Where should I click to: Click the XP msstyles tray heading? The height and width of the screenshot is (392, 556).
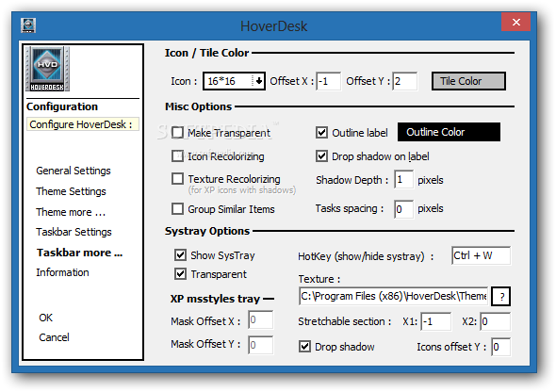215,299
